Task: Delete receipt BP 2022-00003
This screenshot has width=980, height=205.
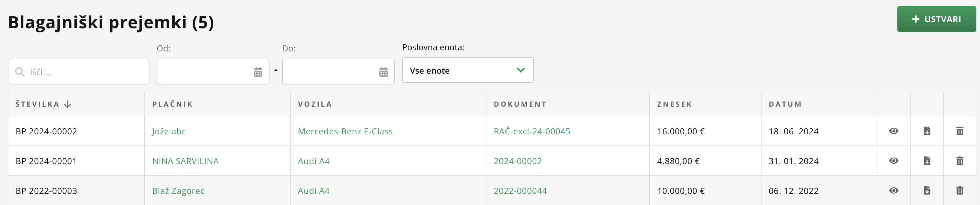Action: coord(960,191)
